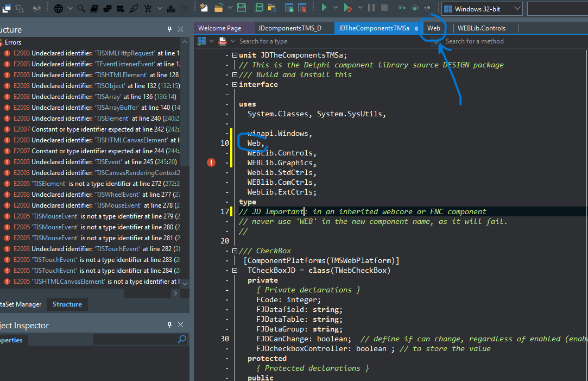Collapse the interface section fold
The image size is (588, 381).
point(235,84)
